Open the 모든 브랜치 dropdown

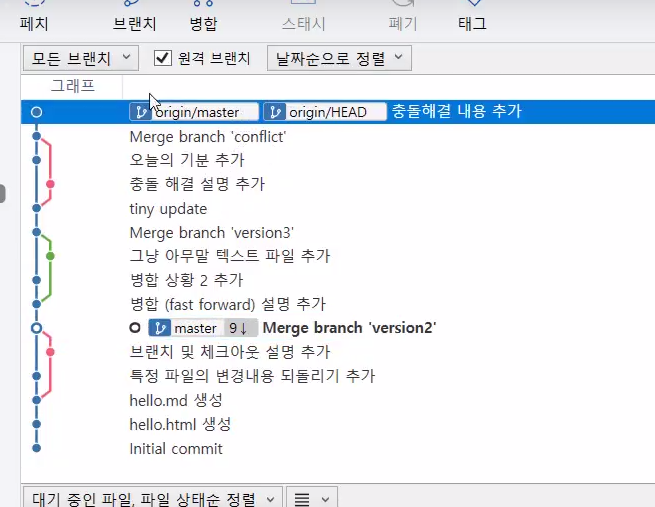[x=81, y=58]
